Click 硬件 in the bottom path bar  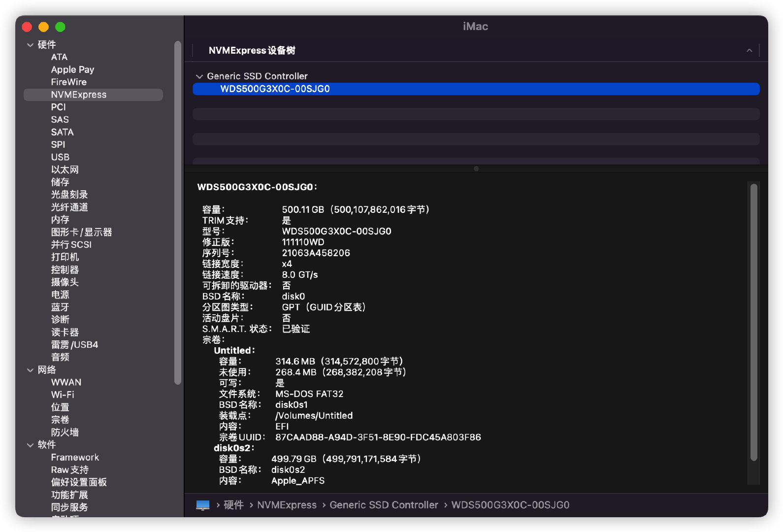(233, 505)
